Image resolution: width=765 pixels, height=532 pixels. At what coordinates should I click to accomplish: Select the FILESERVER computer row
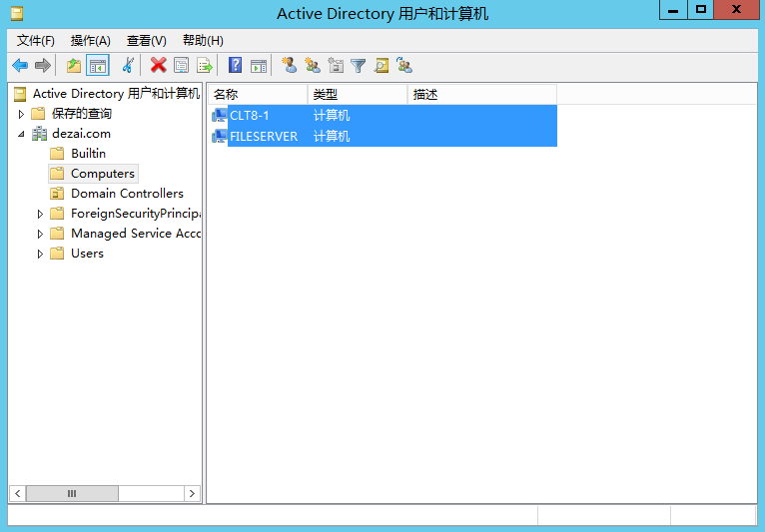(383, 136)
